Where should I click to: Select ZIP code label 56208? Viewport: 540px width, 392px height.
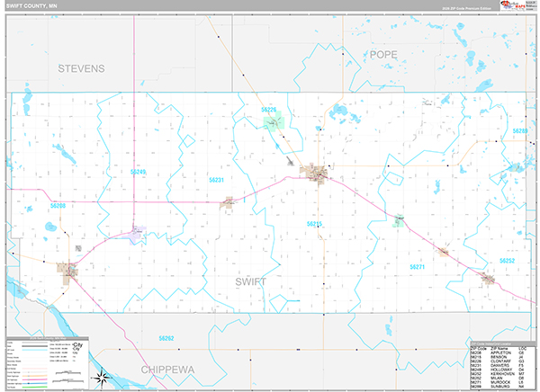(x=58, y=206)
